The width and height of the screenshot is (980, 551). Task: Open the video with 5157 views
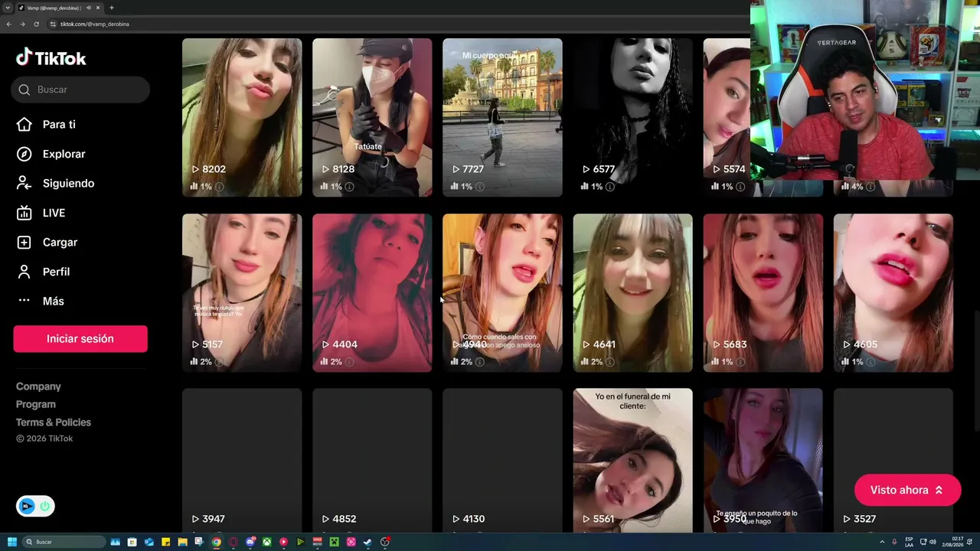tap(242, 293)
